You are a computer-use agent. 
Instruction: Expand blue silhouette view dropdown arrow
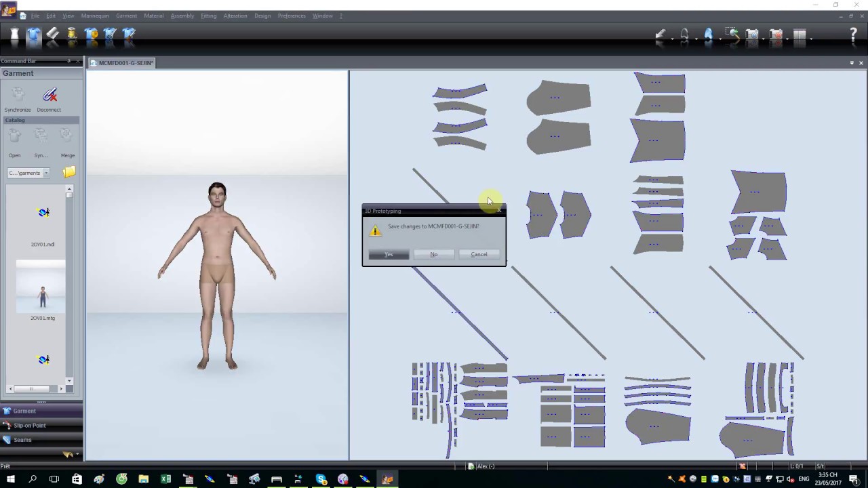click(x=719, y=38)
